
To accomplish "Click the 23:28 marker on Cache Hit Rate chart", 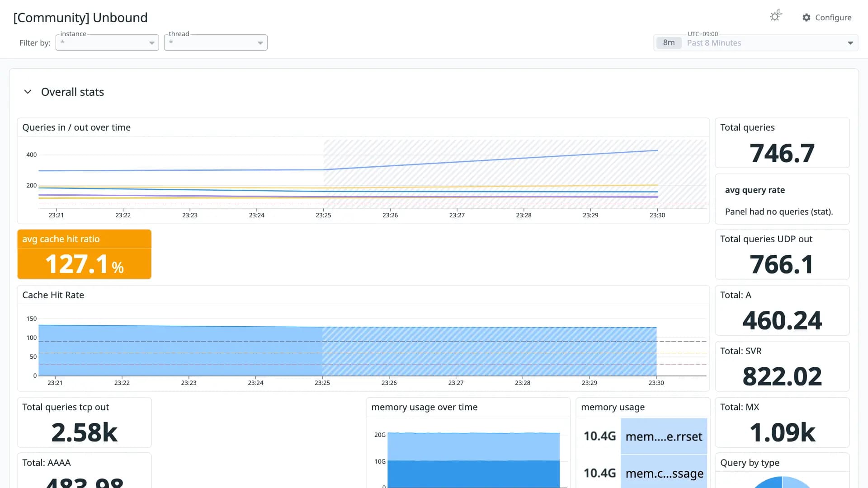I will coord(523,383).
